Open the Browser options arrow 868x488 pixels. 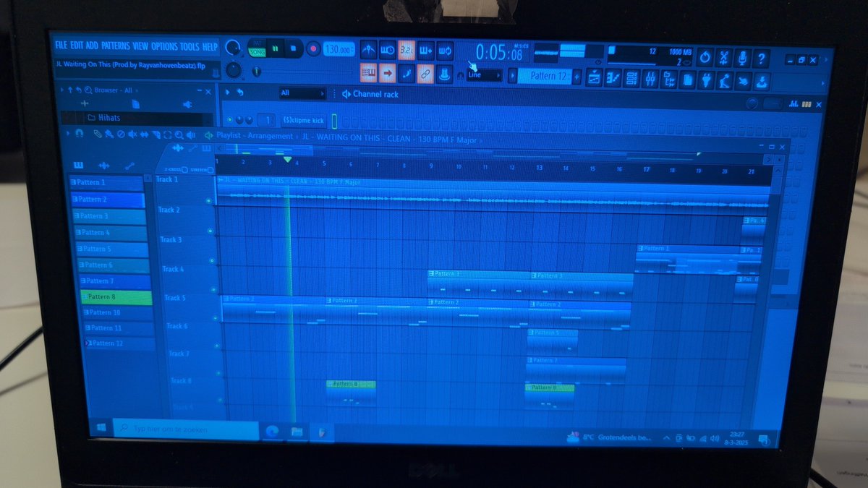click(x=62, y=90)
